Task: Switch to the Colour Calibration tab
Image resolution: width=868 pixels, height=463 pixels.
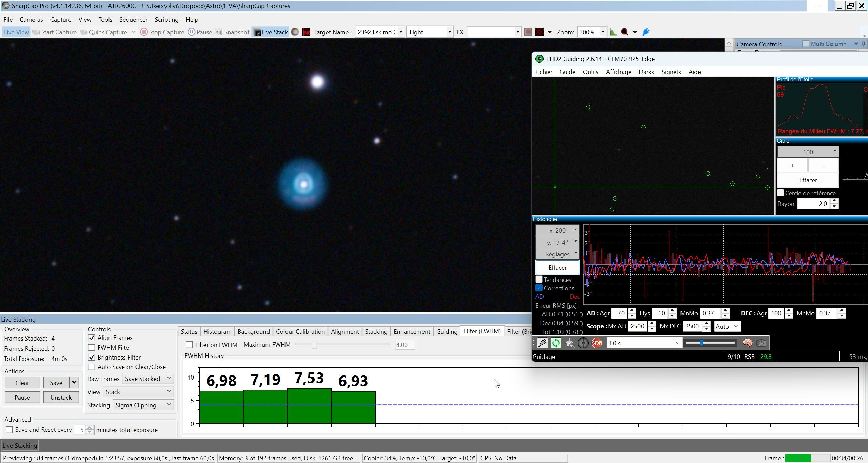Action: click(x=300, y=331)
